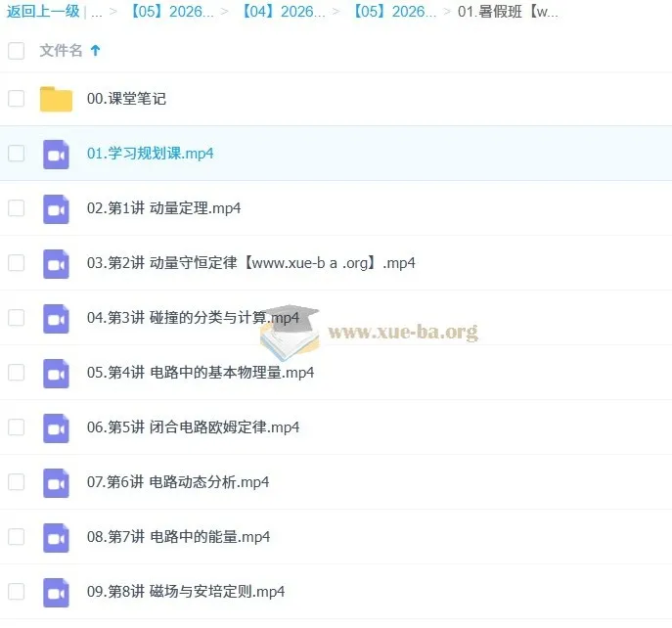Go to 【04】2026... breadcrumb folder
Image resolution: width=672 pixels, height=628 pixels.
[x=283, y=12]
